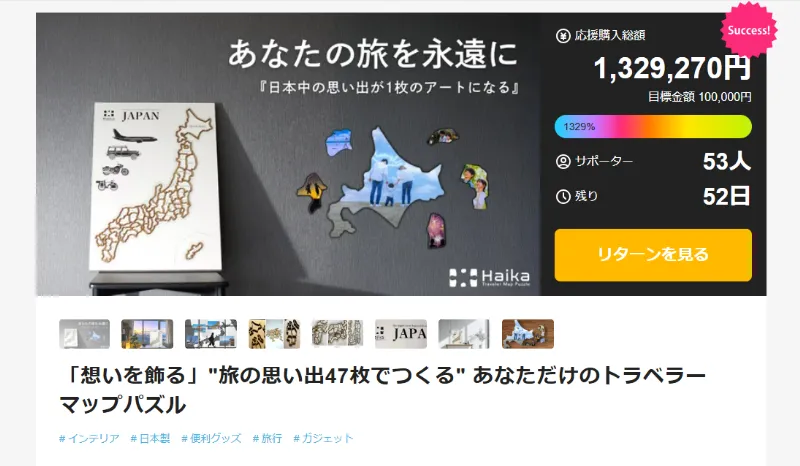Open the #日本製 tag link
The width and height of the screenshot is (800, 466).
click(x=150, y=438)
